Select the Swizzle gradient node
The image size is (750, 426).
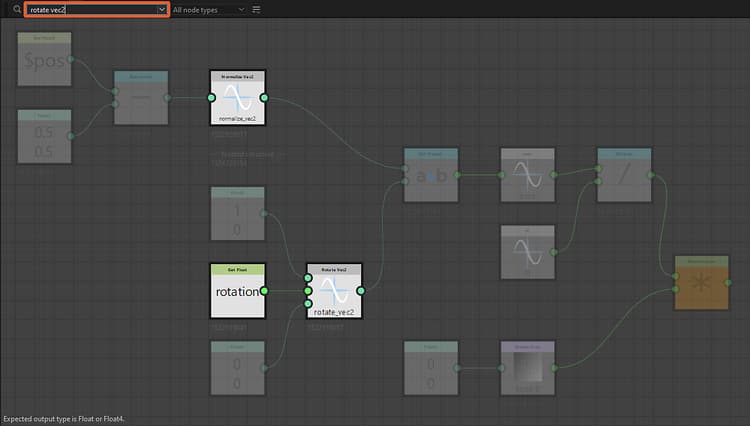[x=528, y=368]
